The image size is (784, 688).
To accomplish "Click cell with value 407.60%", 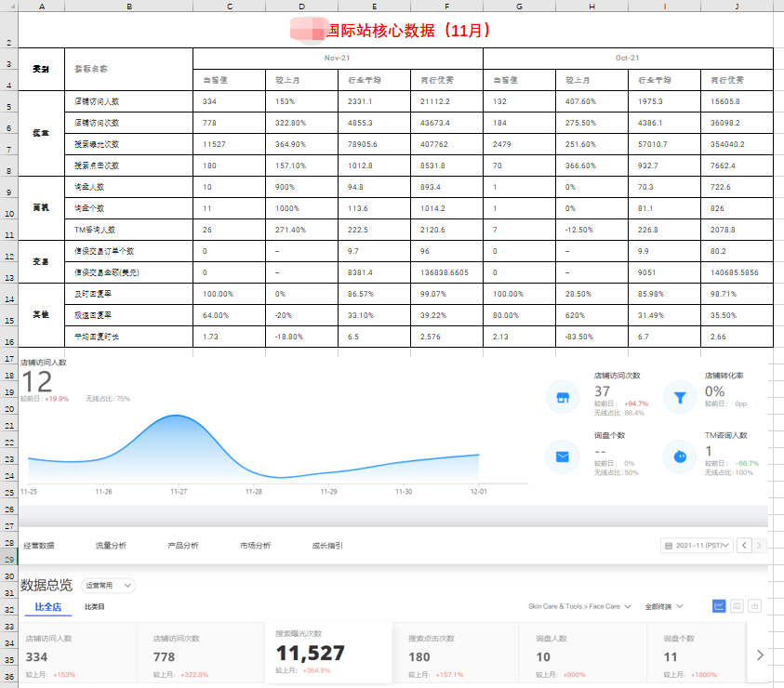I will [592, 101].
